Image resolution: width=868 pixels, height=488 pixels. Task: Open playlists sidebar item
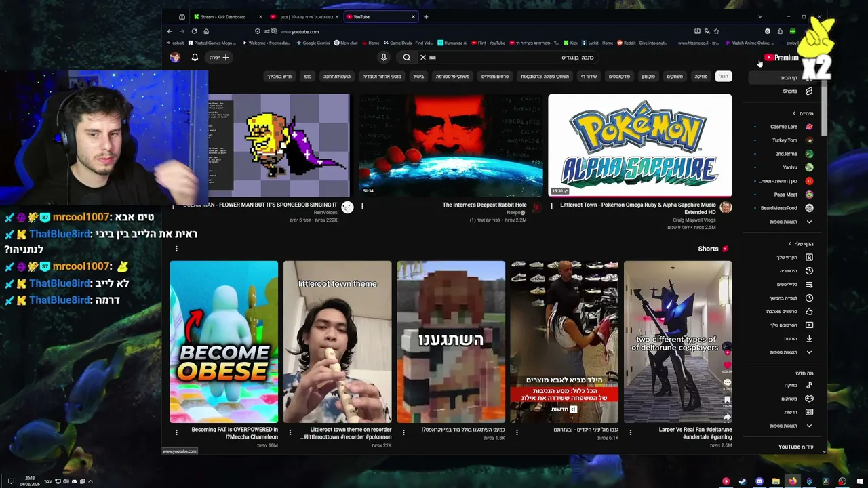coord(784,285)
